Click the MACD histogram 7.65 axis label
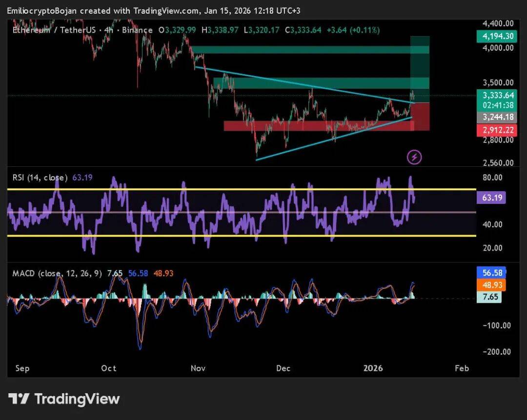 point(490,297)
